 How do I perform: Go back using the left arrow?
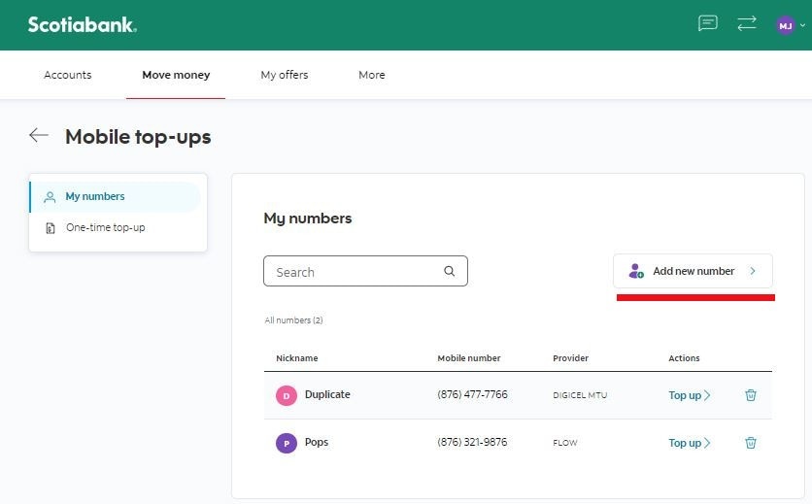[39, 136]
